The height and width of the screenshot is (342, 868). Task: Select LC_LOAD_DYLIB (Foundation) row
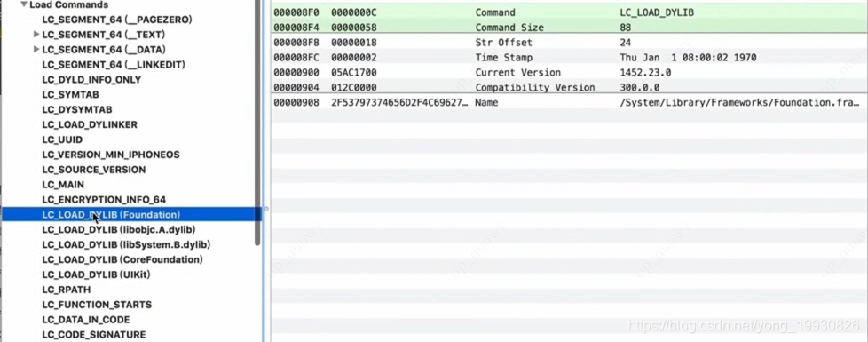131,214
